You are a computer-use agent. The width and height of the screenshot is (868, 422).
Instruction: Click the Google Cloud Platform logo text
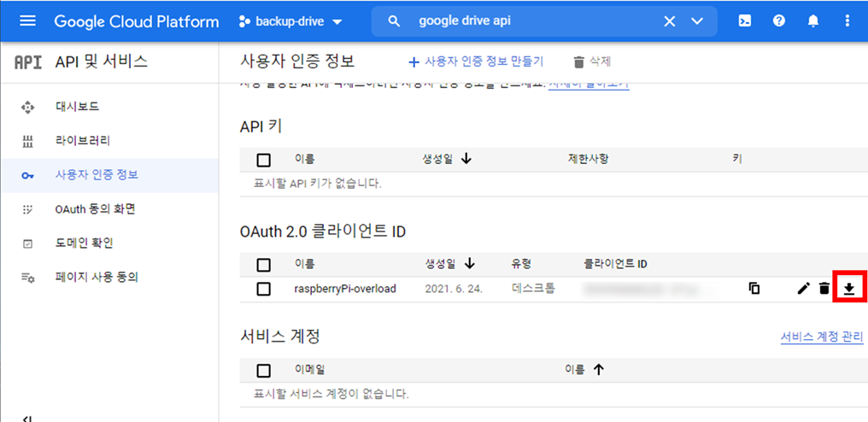[x=136, y=21]
